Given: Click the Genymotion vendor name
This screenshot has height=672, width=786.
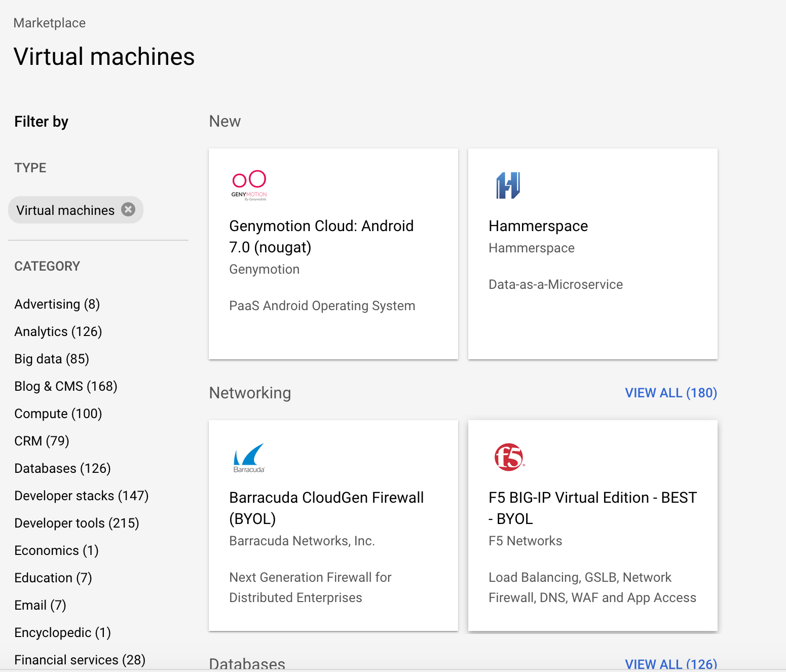Looking at the screenshot, I should pyautogui.click(x=265, y=269).
